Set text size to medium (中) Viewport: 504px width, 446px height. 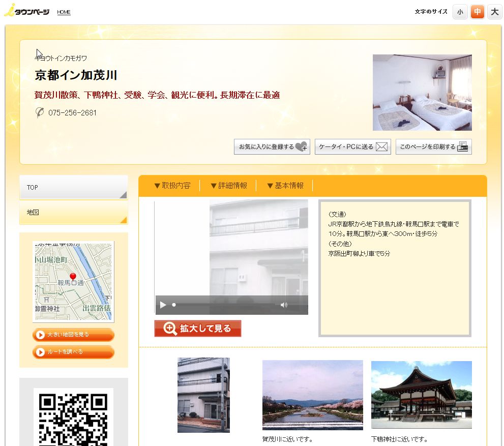click(x=477, y=12)
